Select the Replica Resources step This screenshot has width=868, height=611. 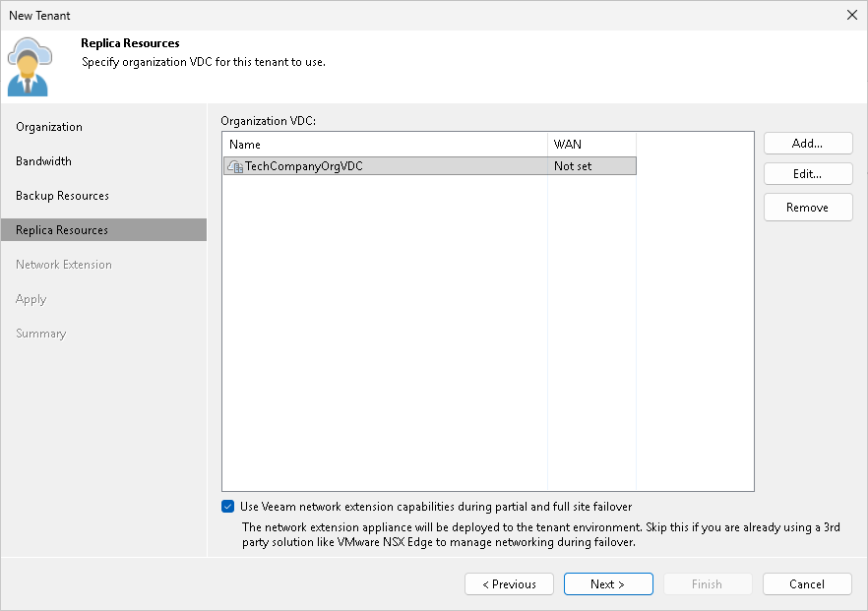65,229
